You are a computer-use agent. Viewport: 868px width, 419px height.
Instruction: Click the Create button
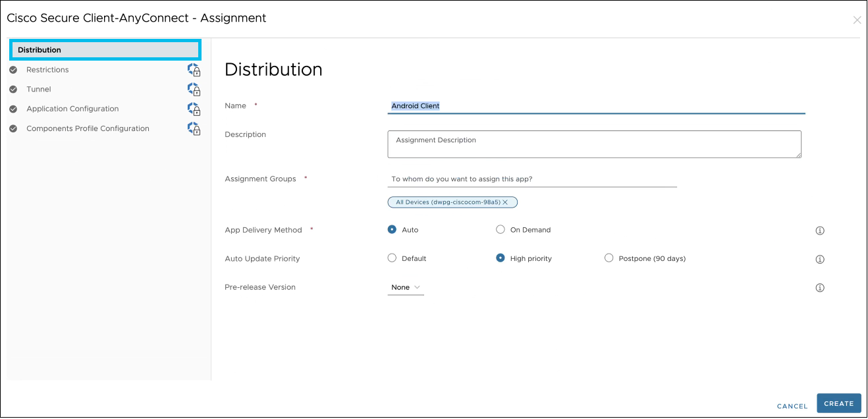click(839, 404)
